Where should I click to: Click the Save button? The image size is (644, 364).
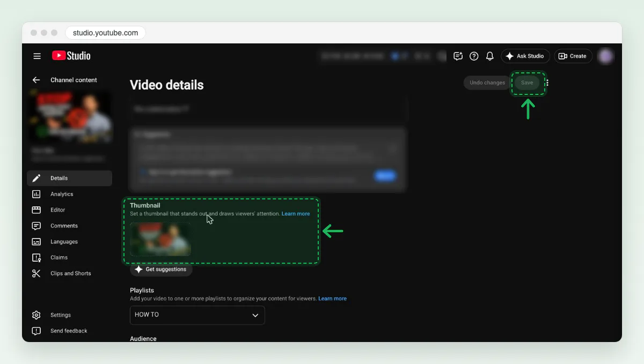point(527,83)
